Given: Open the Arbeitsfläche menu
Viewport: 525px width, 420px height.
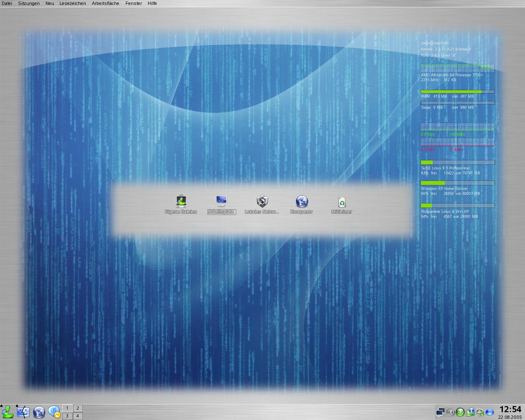Looking at the screenshot, I should tap(105, 3).
